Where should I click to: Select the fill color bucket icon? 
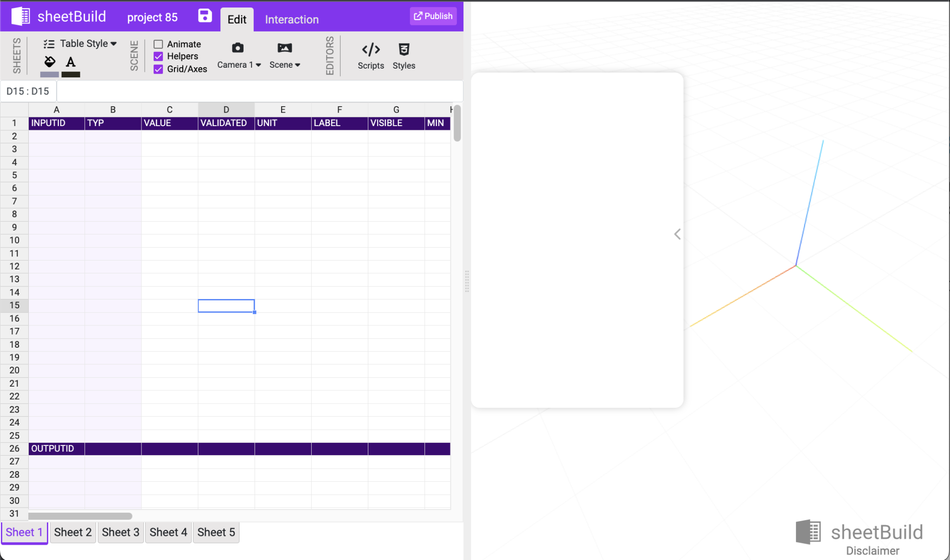[50, 62]
